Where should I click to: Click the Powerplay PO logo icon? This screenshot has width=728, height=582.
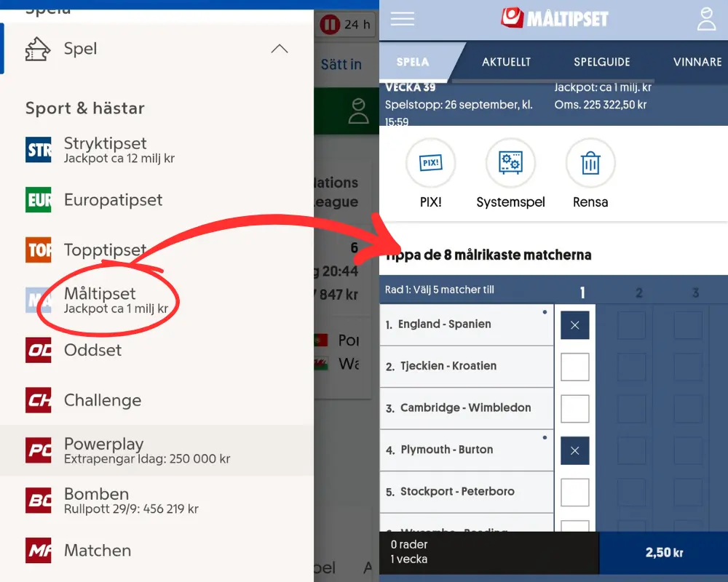click(39, 450)
